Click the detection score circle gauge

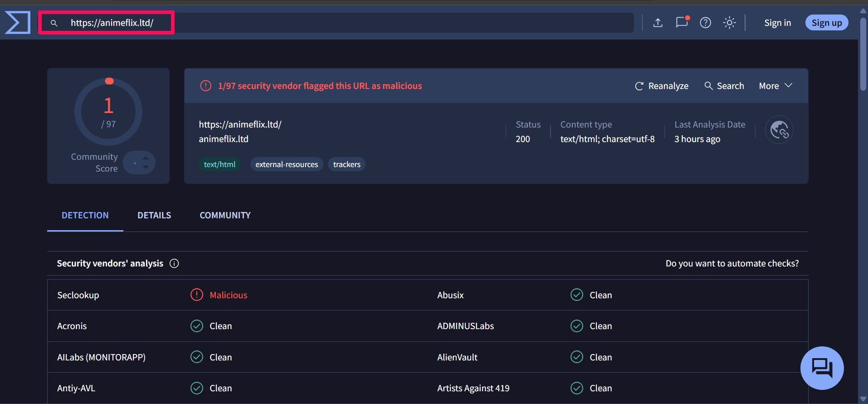point(108,112)
